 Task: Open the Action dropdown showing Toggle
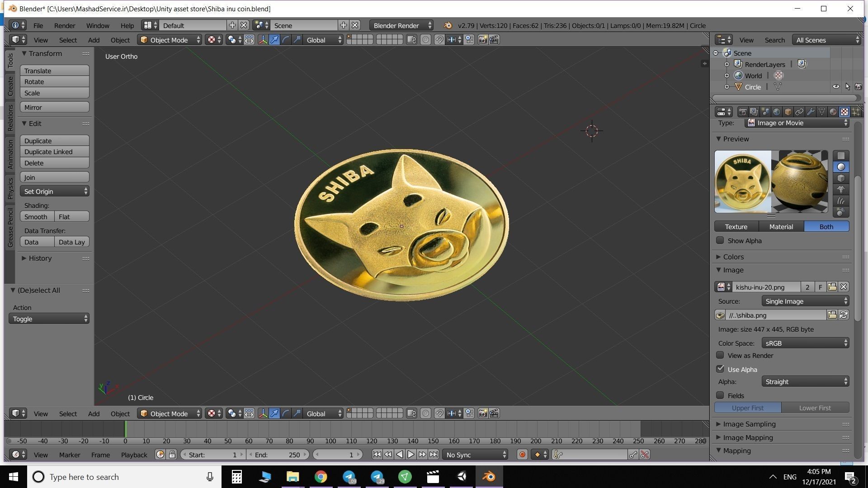click(49, 319)
